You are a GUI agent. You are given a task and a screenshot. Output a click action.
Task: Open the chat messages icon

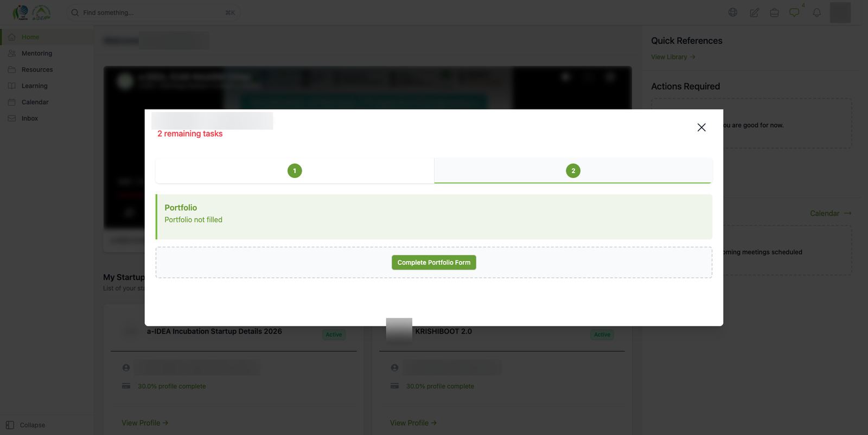click(x=794, y=12)
